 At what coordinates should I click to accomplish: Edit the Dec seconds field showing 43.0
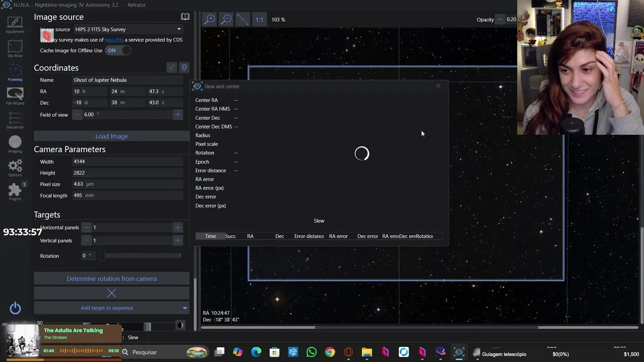click(166, 103)
